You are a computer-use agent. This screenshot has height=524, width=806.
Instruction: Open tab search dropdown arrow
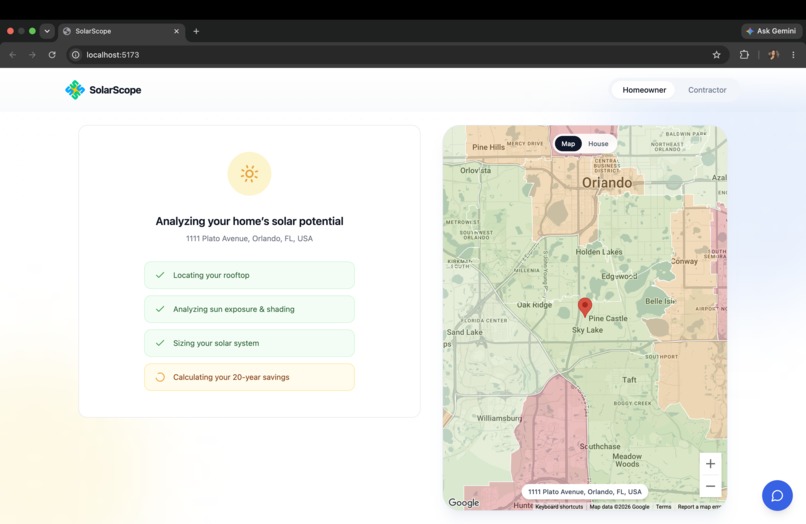tap(47, 31)
